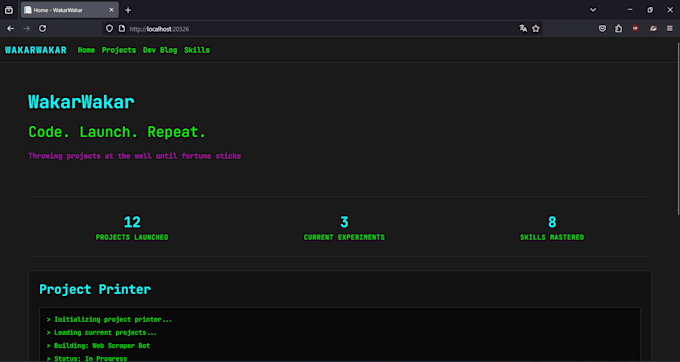680x362 pixels.
Task: Click 'Initializing project printer...' terminal line
Action: click(x=109, y=320)
